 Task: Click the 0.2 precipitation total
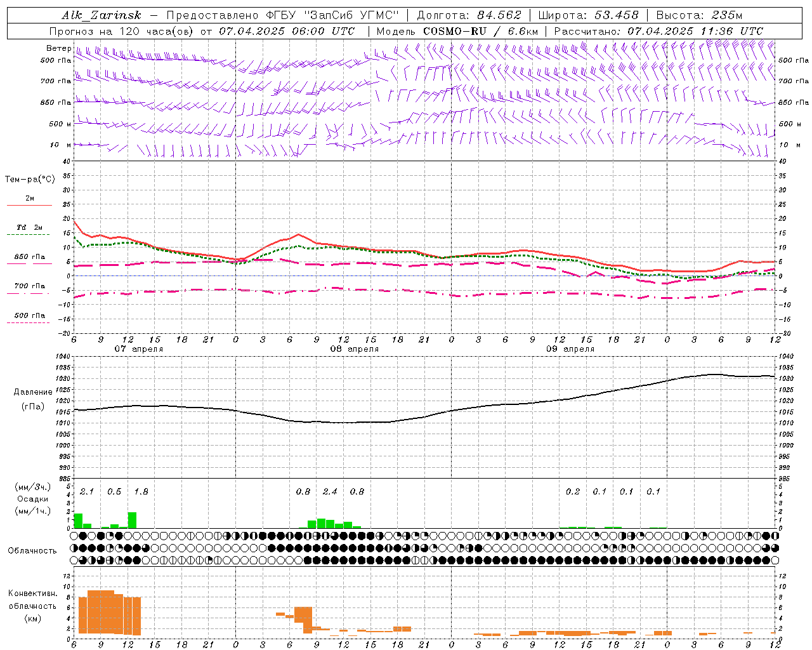(x=573, y=491)
